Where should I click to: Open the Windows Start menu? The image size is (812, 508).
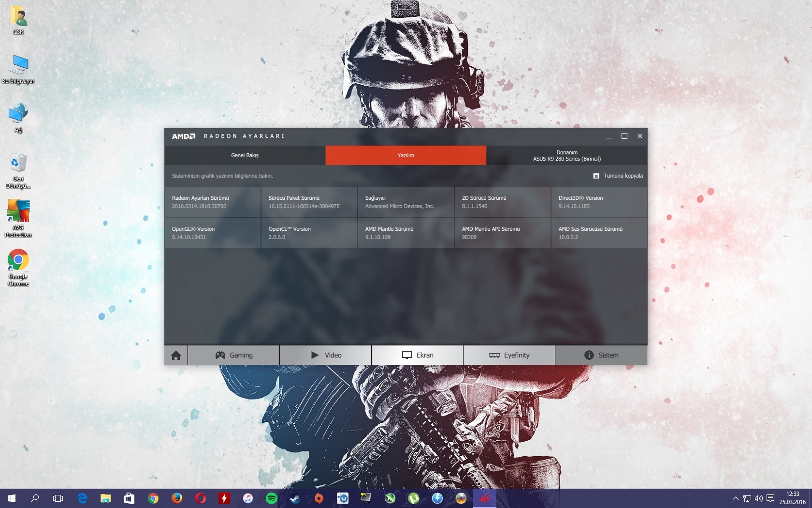point(12,498)
